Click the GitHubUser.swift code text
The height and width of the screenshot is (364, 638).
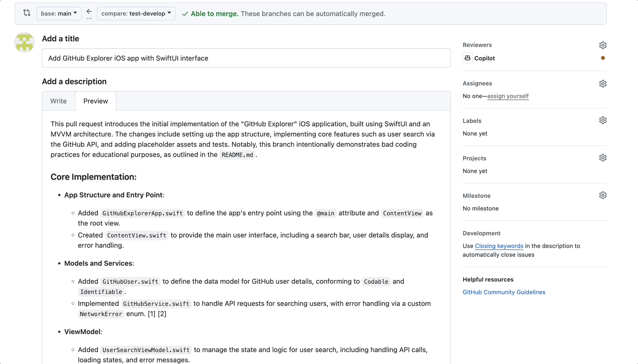point(131,282)
